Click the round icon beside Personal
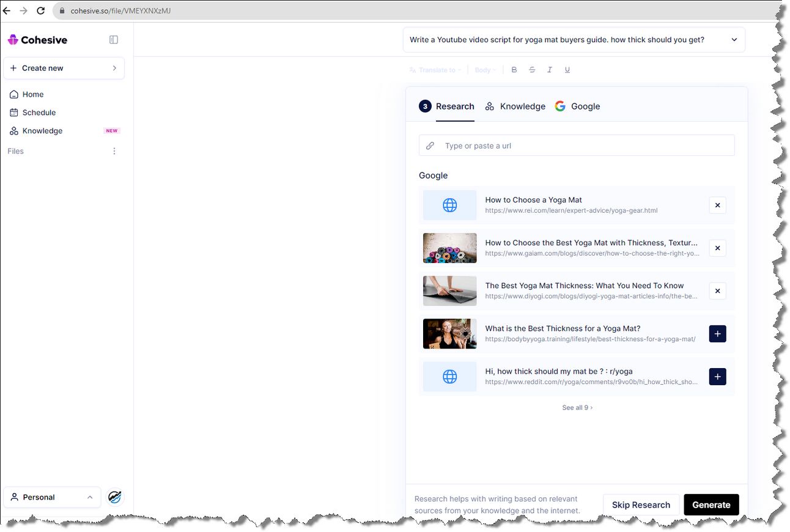Image resolution: width=790 pixels, height=532 pixels. pyautogui.click(x=114, y=497)
